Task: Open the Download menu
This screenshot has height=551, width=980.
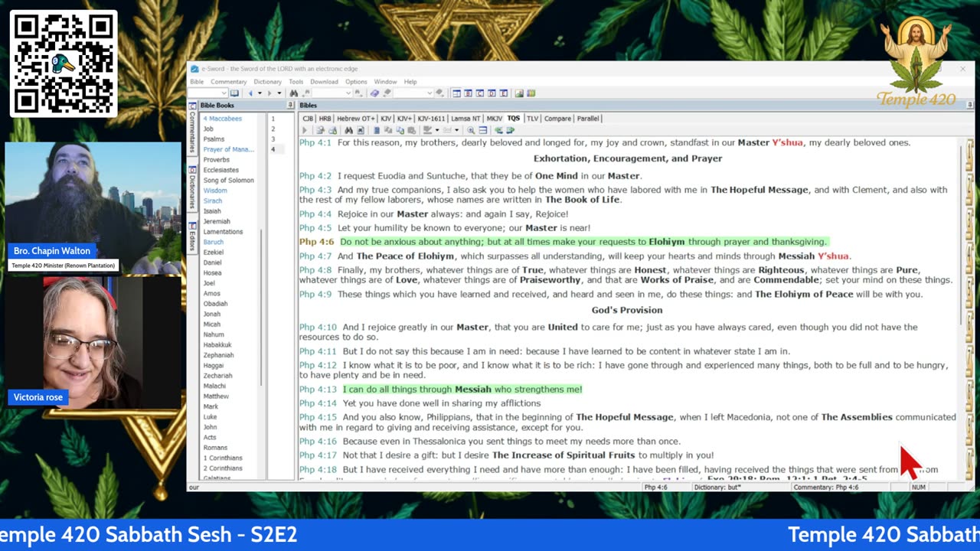Action: point(324,82)
